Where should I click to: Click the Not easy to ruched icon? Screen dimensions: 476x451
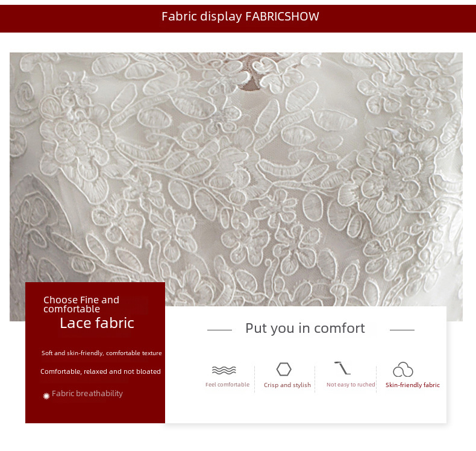342,368
